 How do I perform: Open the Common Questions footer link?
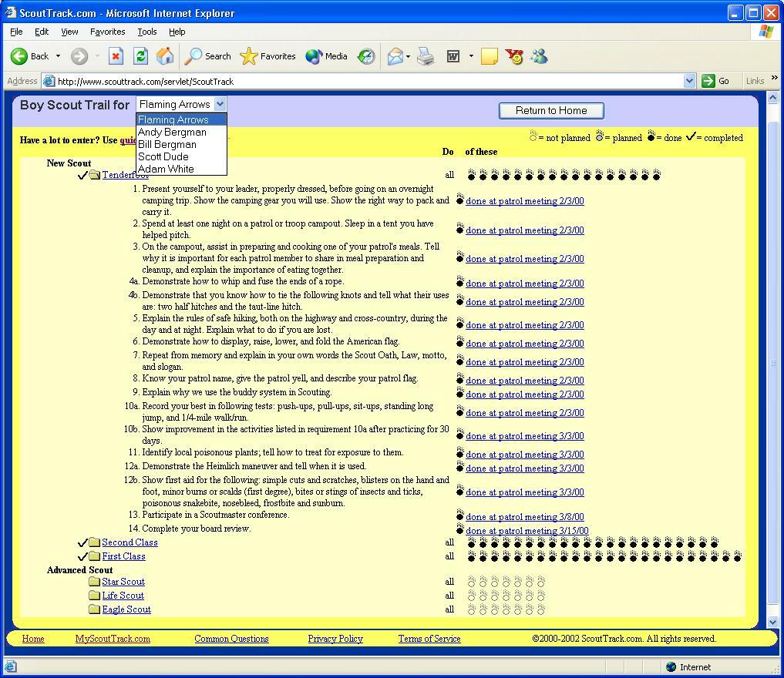231,639
